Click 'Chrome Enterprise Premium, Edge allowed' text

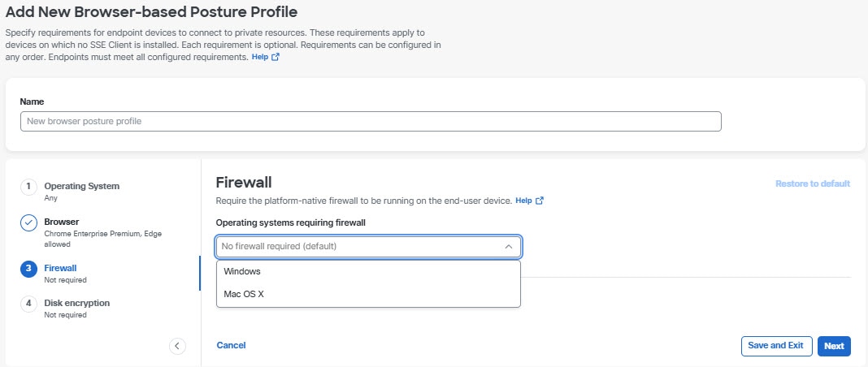[103, 239]
